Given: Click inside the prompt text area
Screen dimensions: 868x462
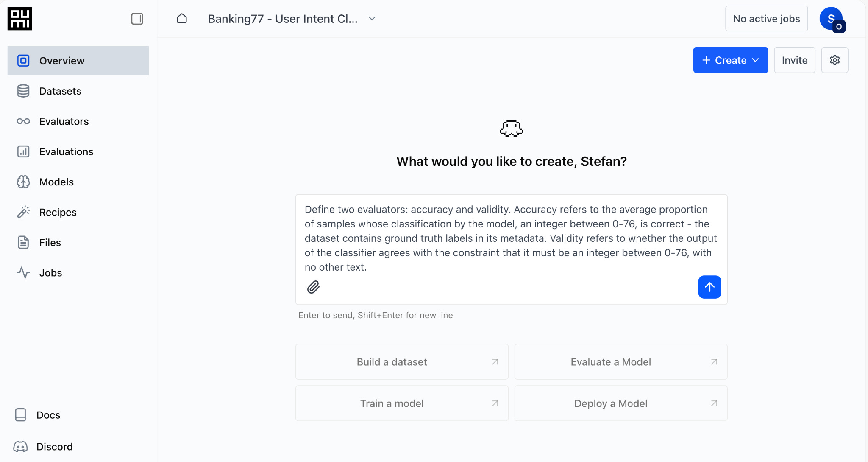Looking at the screenshot, I should coord(511,238).
